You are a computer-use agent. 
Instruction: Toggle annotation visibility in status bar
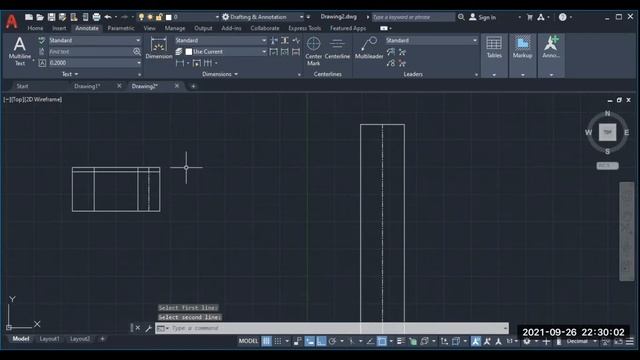point(476,341)
